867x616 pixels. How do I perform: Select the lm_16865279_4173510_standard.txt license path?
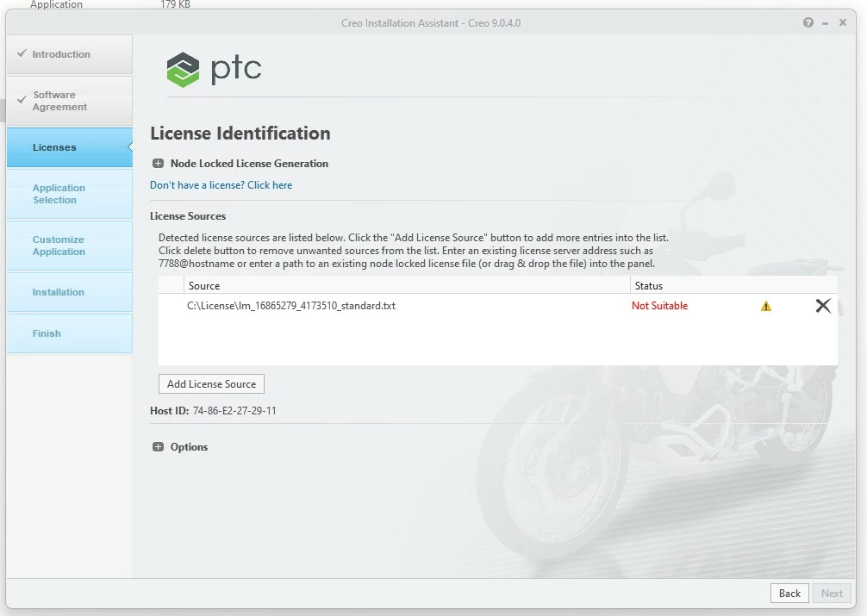pos(291,306)
